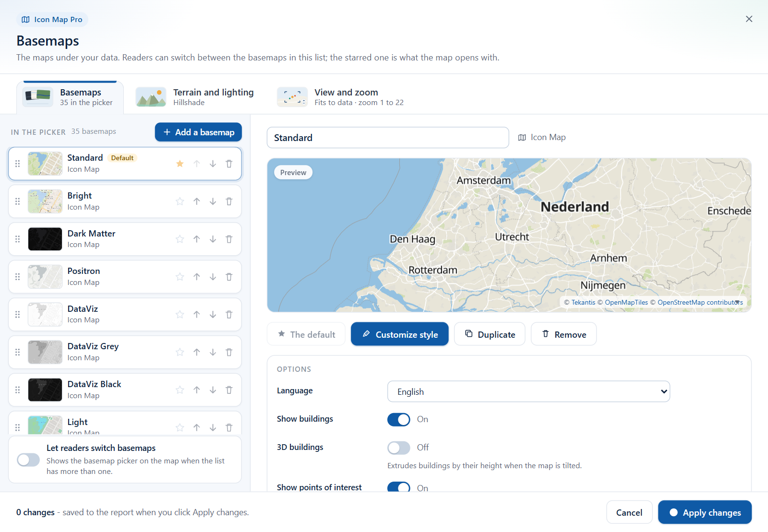Close the Basemaps dialog
The image size is (768, 532).
(749, 19)
